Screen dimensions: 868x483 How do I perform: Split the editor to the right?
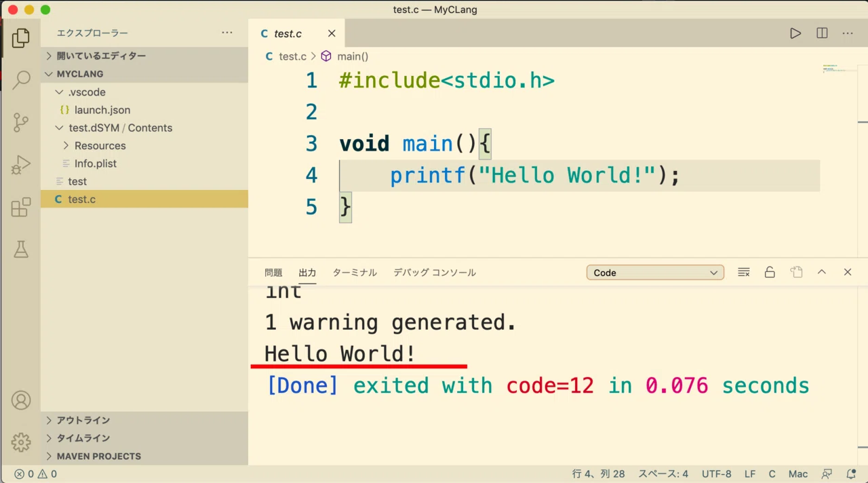[x=822, y=33]
